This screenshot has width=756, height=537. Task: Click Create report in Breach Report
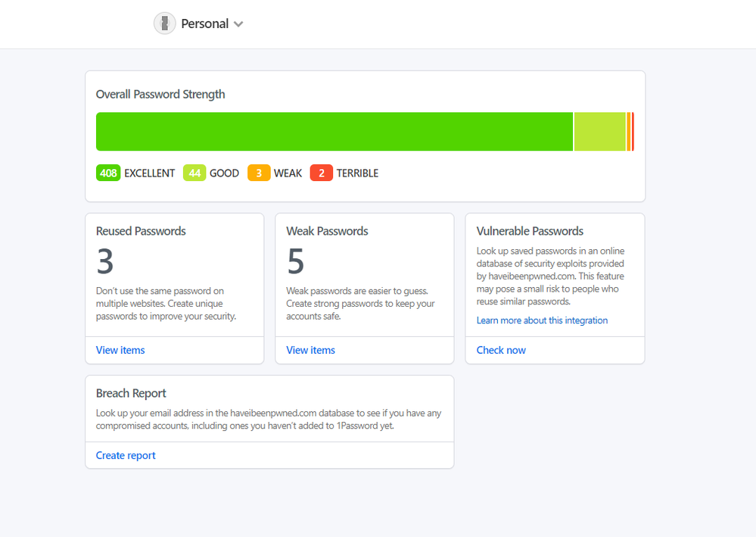coord(126,455)
